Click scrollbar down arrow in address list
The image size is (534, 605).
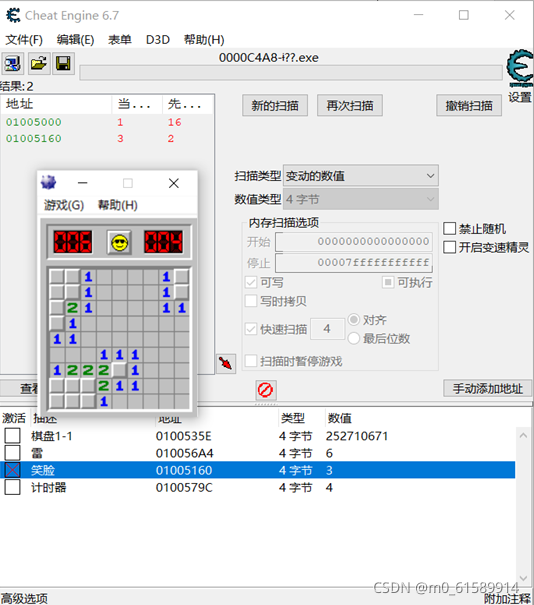(x=523, y=578)
